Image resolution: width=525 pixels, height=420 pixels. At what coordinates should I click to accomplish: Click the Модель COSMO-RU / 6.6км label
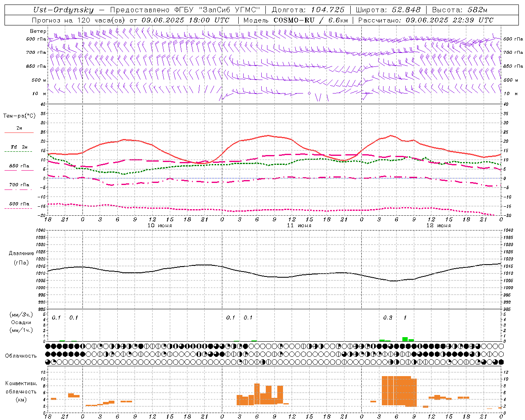pyautogui.click(x=296, y=20)
